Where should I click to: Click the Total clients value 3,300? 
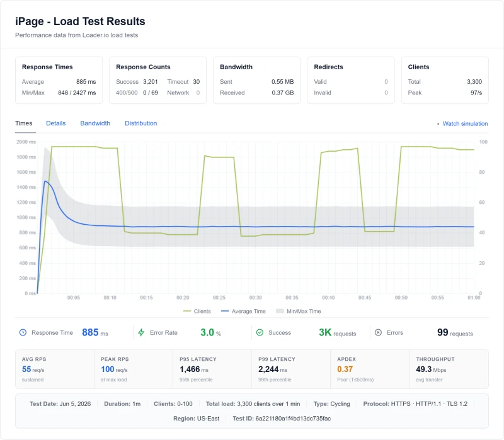[x=474, y=82]
